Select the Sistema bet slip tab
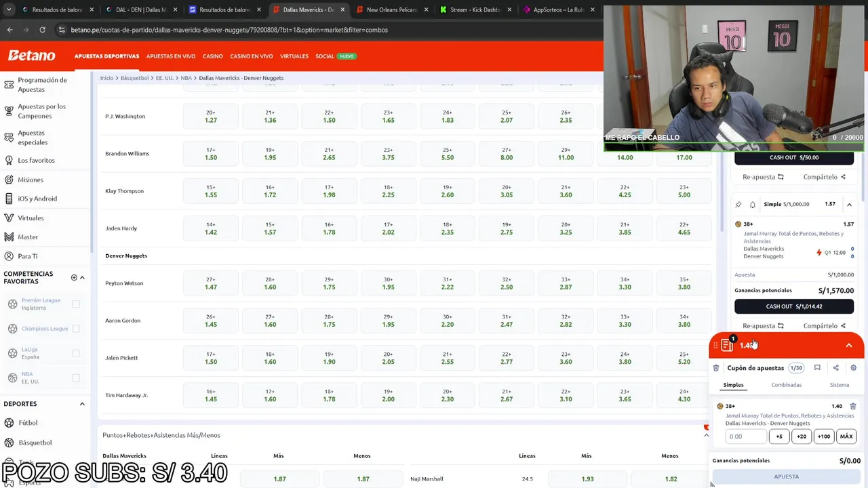 pos(839,385)
